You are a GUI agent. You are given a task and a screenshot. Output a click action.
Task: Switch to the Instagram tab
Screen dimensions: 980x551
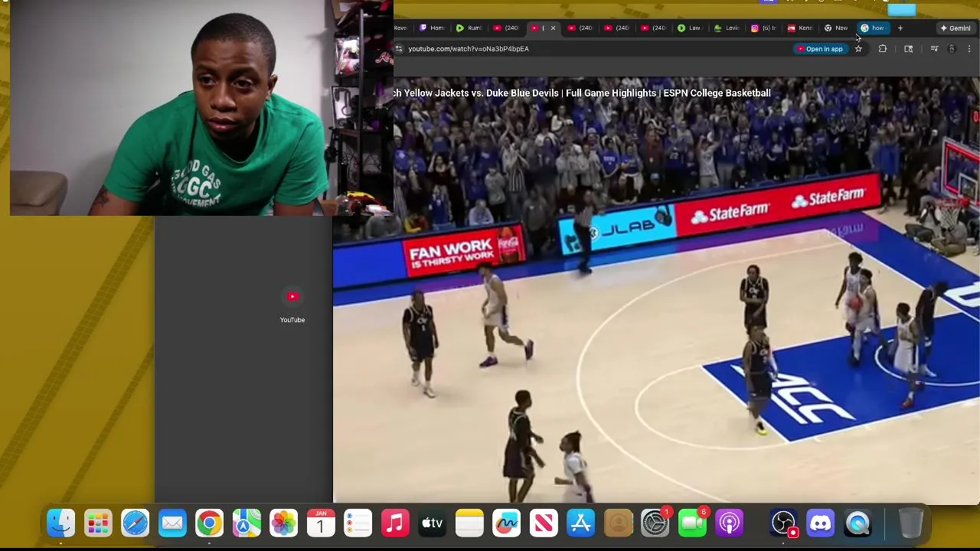click(763, 28)
